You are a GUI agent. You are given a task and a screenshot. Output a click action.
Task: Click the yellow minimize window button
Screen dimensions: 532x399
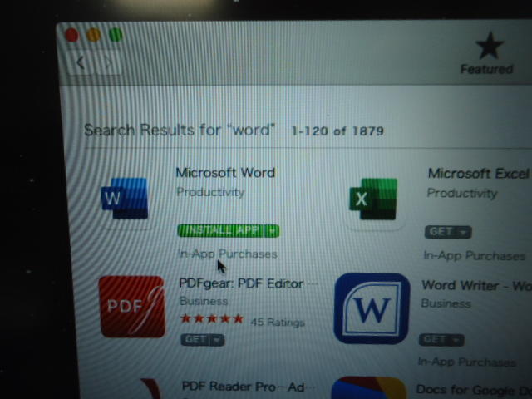point(94,35)
